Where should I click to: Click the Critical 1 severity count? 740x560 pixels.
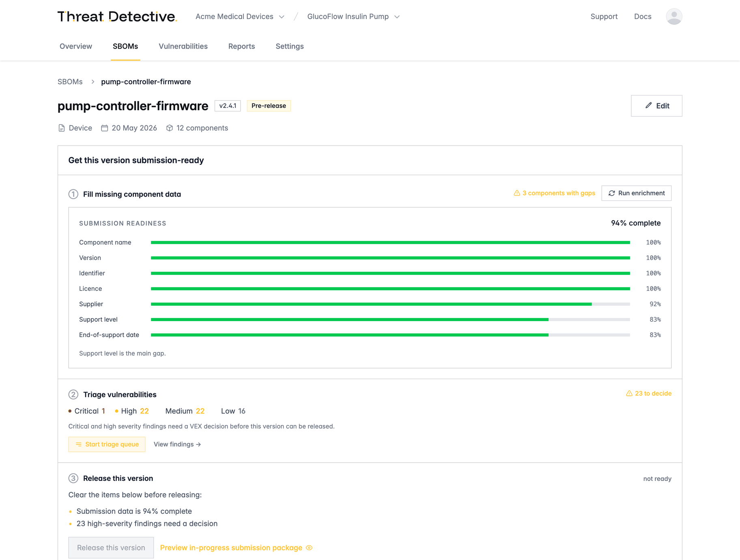(87, 411)
